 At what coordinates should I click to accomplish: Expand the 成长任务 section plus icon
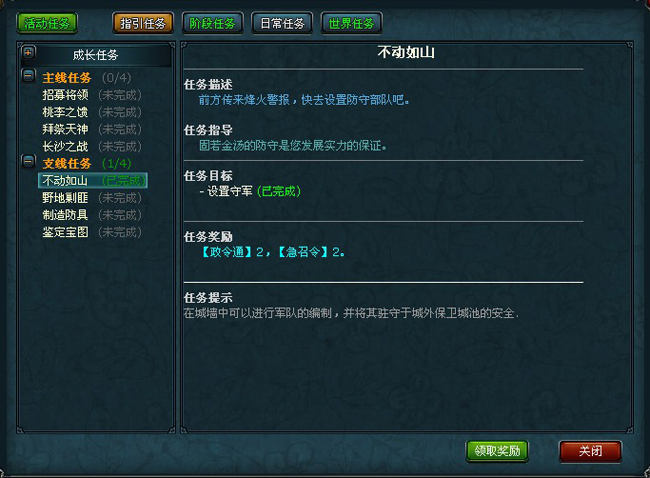point(29,53)
